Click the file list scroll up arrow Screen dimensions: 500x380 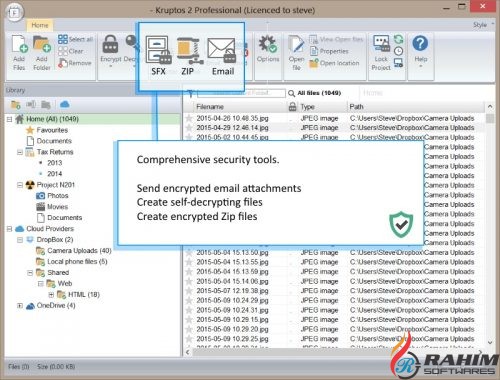pos(490,107)
